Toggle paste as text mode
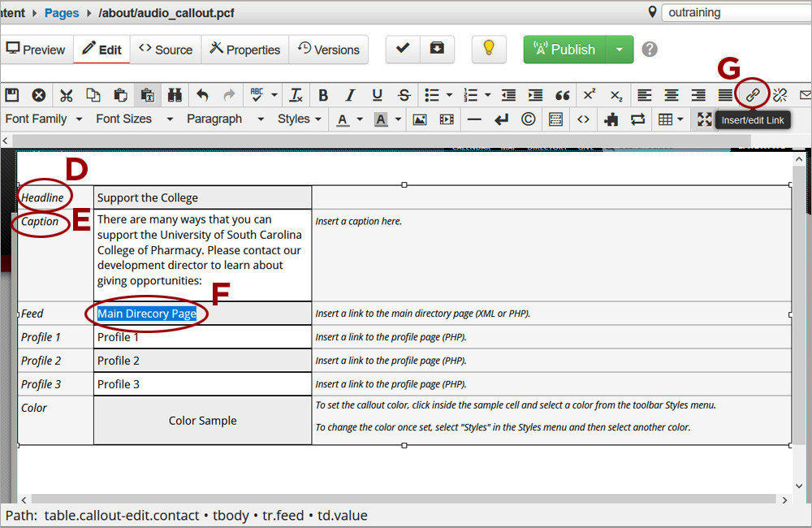The height and width of the screenshot is (528, 812). (x=147, y=95)
